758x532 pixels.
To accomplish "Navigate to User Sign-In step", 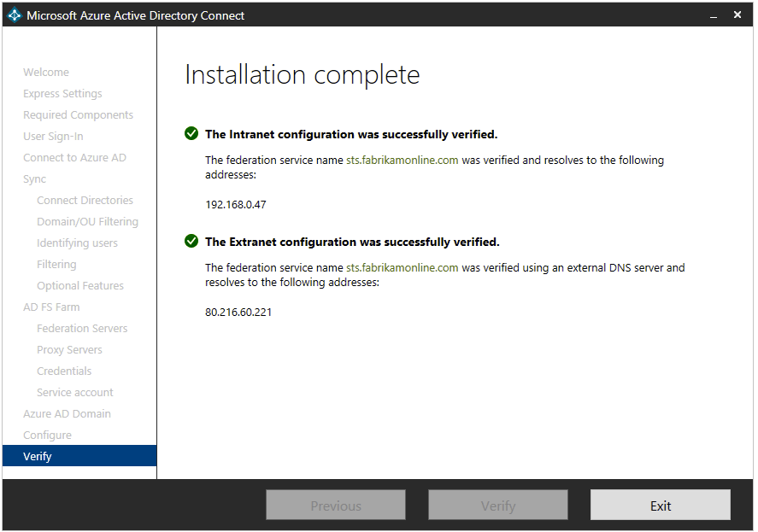I will click(53, 137).
